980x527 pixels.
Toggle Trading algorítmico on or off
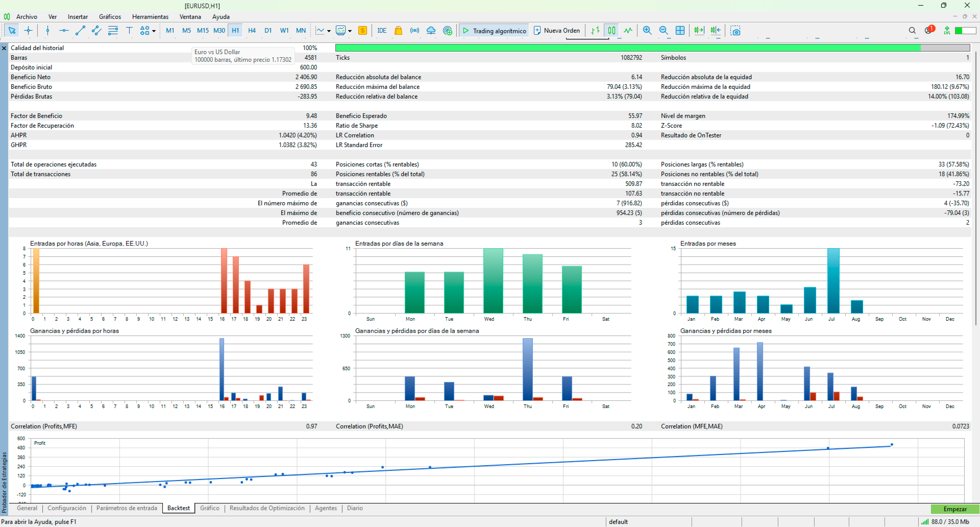tap(494, 31)
